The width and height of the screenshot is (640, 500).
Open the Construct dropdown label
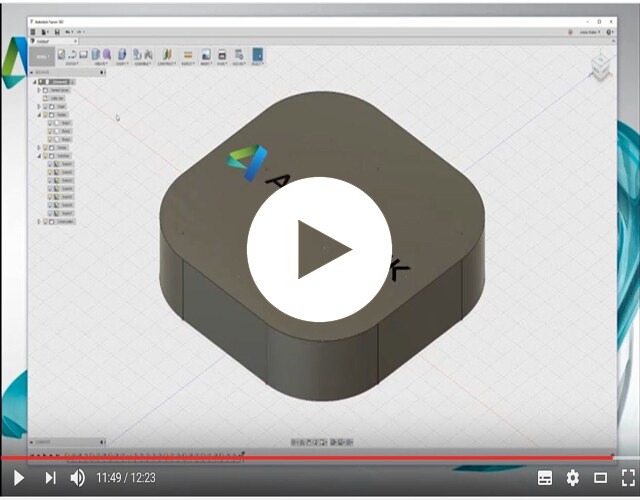pyautogui.click(x=167, y=64)
